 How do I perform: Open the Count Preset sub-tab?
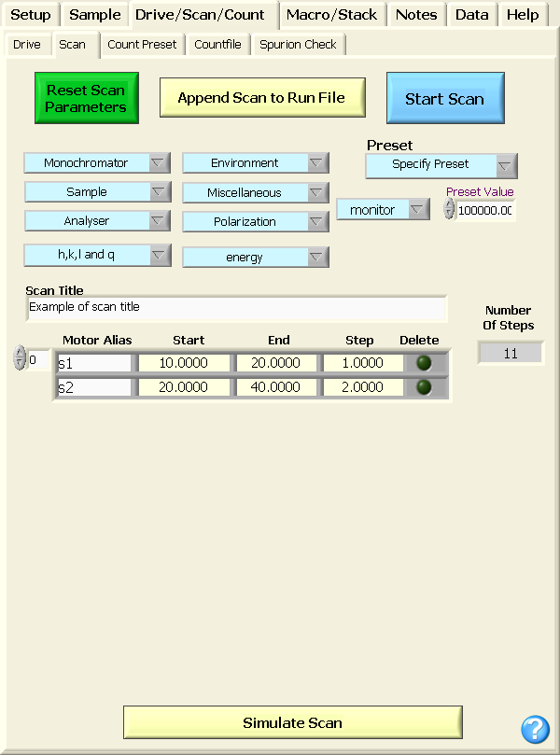pos(142,45)
